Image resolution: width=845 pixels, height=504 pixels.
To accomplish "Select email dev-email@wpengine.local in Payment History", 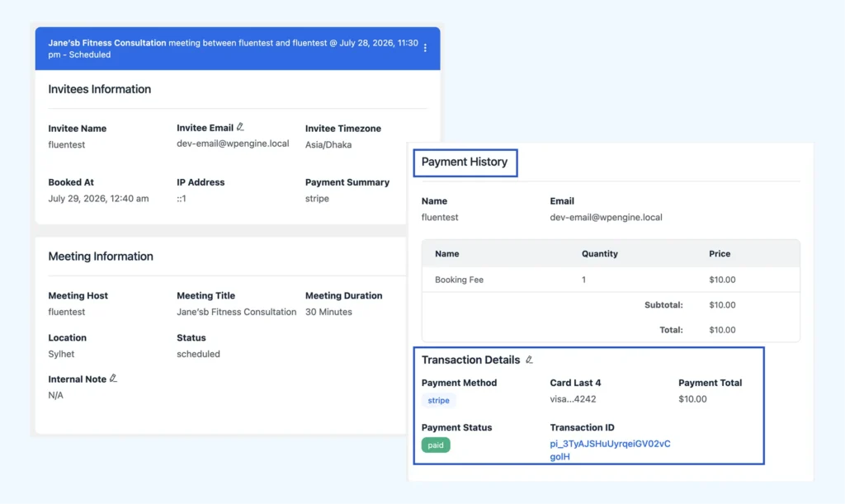I will point(606,217).
